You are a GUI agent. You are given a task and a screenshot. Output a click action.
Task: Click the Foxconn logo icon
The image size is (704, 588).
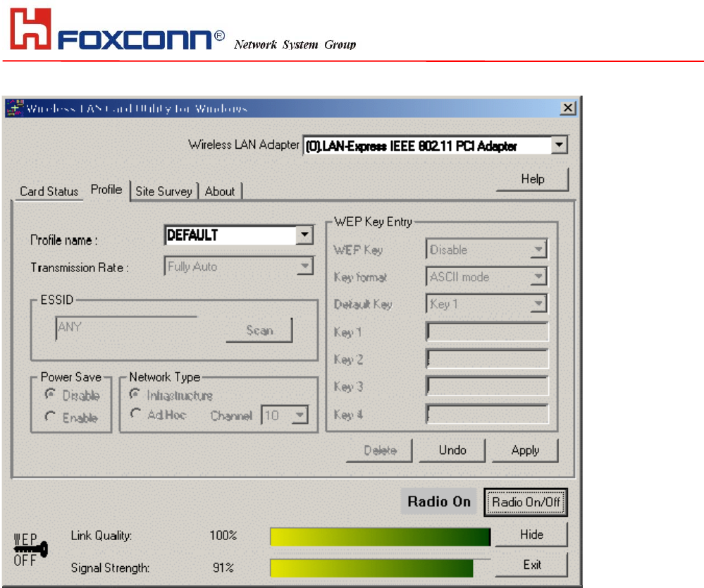pyautogui.click(x=30, y=29)
